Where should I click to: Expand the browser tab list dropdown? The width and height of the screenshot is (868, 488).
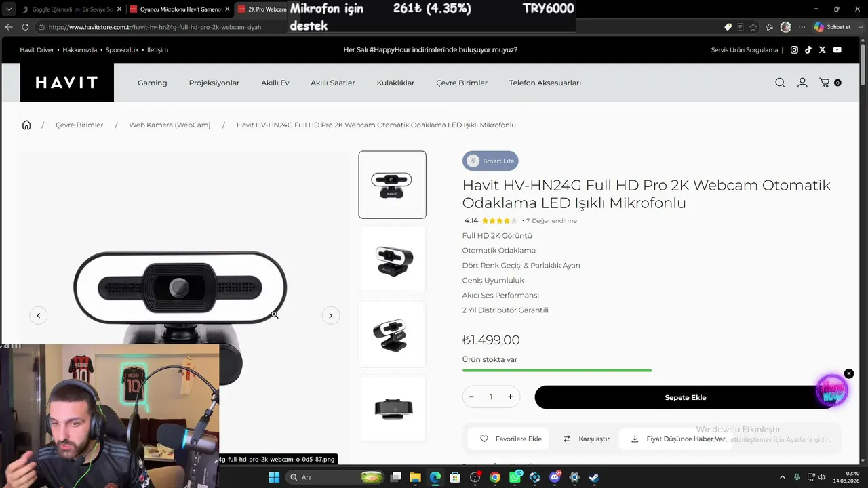pos(9,9)
